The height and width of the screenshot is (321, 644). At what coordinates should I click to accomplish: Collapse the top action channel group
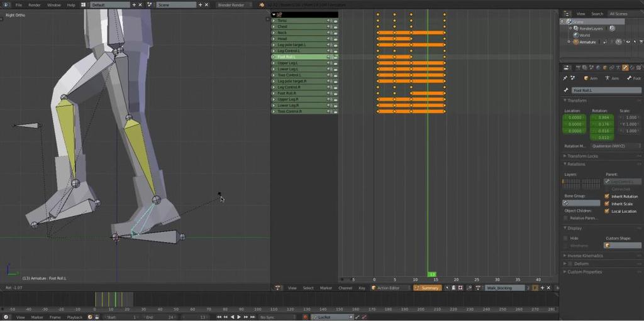tap(274, 14)
